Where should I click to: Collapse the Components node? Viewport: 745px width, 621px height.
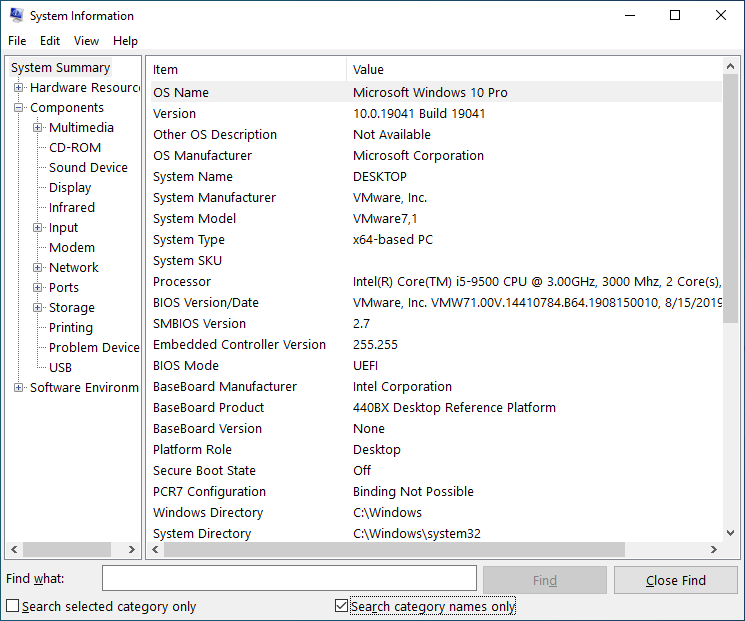pos(18,107)
